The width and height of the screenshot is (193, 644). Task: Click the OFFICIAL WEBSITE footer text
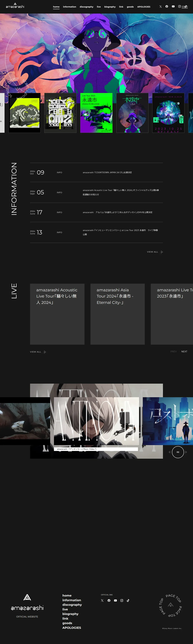(27, 617)
